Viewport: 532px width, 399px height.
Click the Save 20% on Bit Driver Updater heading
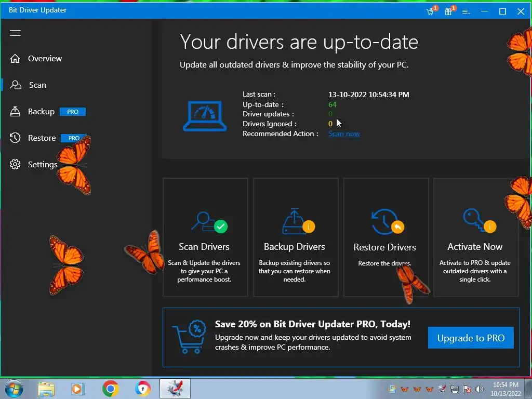tap(312, 324)
